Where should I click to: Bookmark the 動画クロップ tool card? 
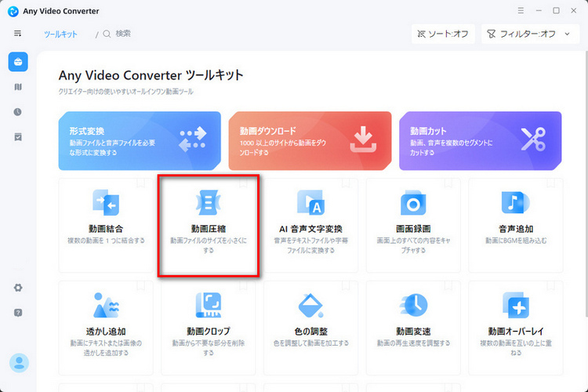point(243,286)
